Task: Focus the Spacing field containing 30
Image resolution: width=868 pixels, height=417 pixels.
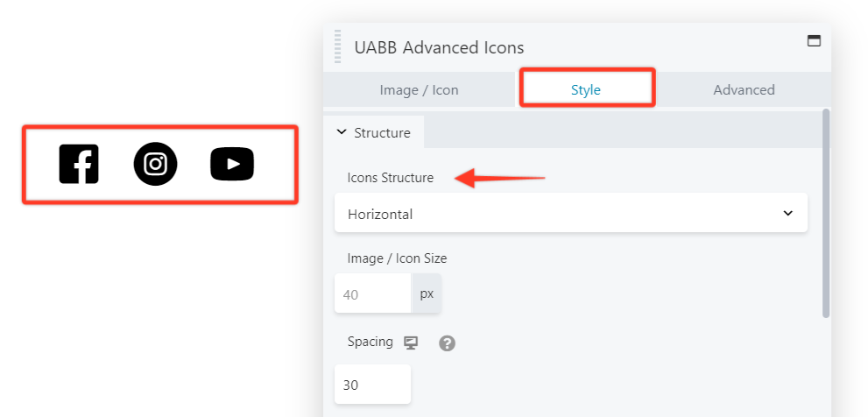Action: point(372,385)
